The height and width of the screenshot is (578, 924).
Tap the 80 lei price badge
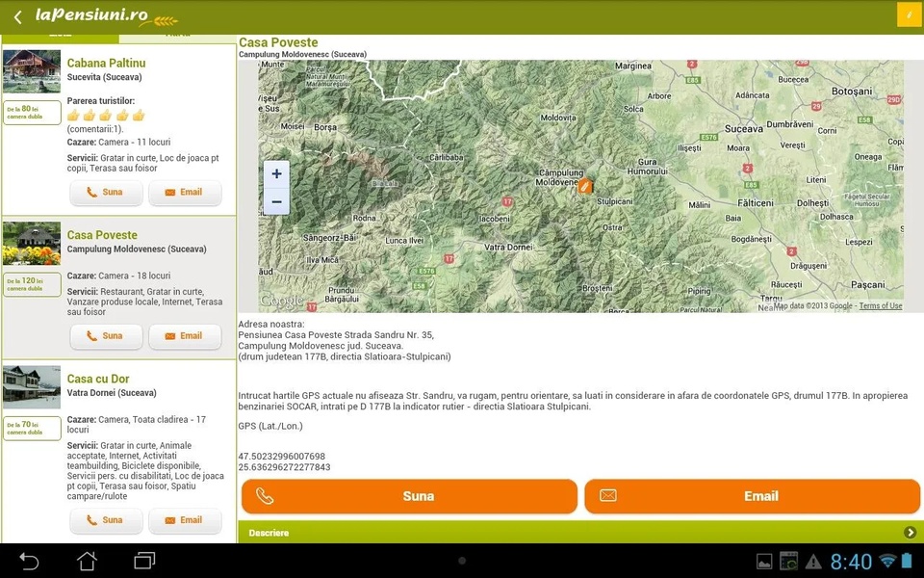32,112
